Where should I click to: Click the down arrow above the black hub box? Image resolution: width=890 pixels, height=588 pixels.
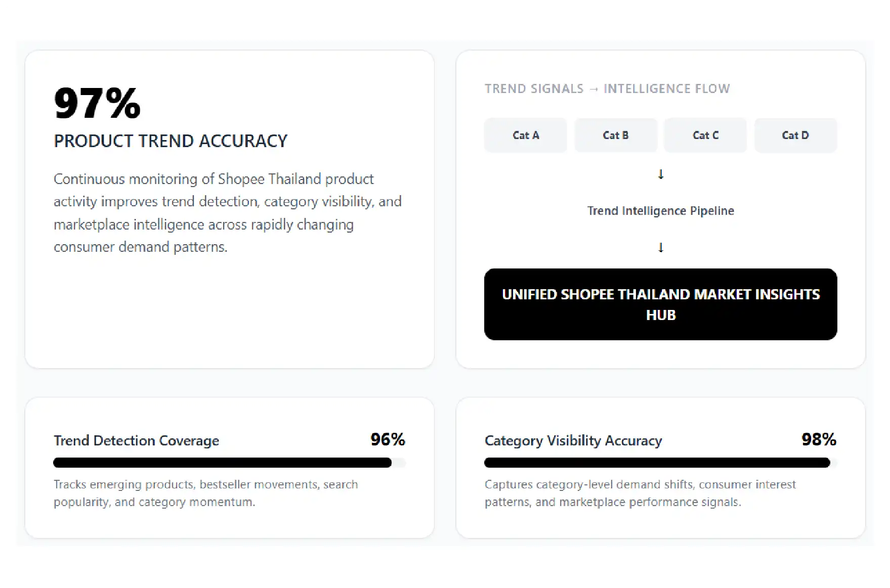click(x=660, y=248)
